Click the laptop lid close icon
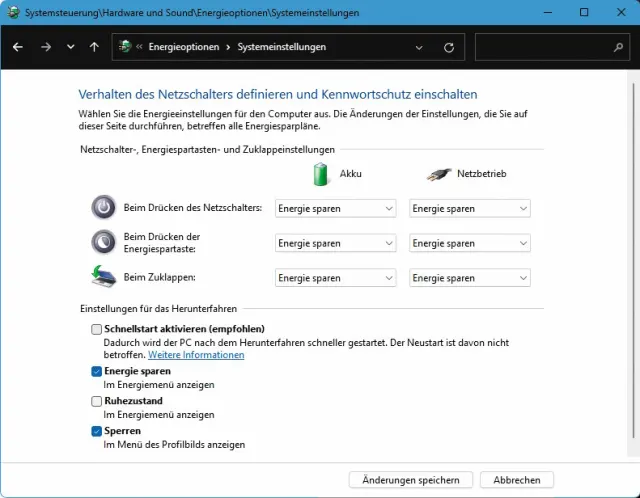640x498 pixels. [x=103, y=277]
